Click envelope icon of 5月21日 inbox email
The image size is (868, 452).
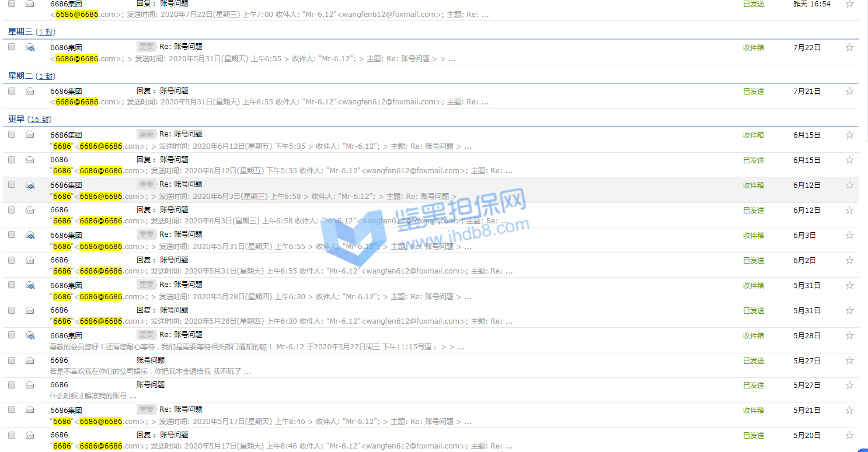[x=30, y=410]
